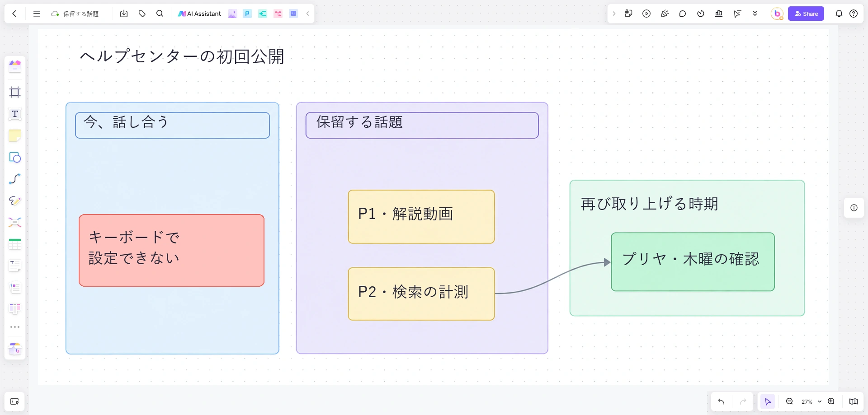Select the Connector line tool

(x=15, y=179)
